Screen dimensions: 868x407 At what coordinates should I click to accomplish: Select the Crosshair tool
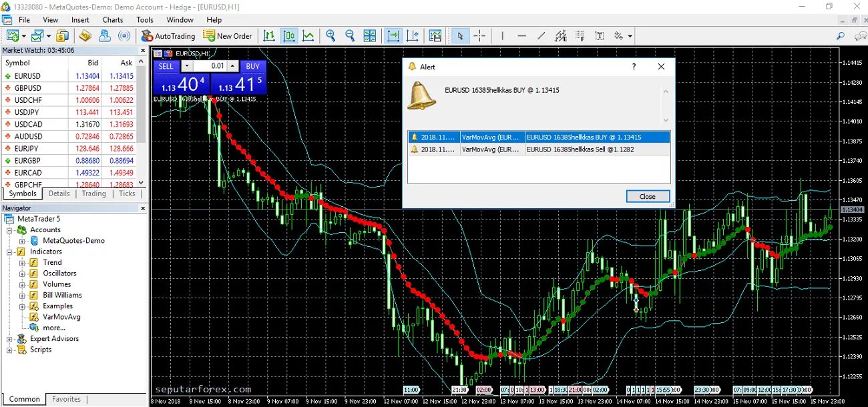[479, 36]
